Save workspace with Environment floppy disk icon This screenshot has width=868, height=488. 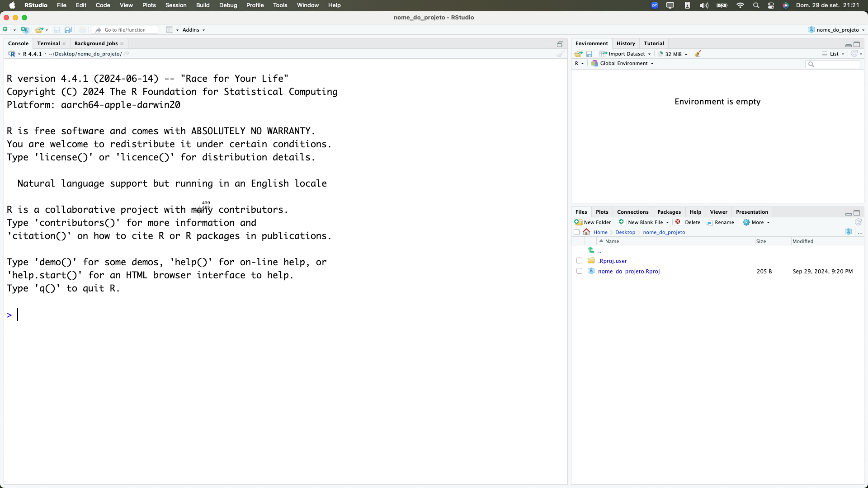589,54
